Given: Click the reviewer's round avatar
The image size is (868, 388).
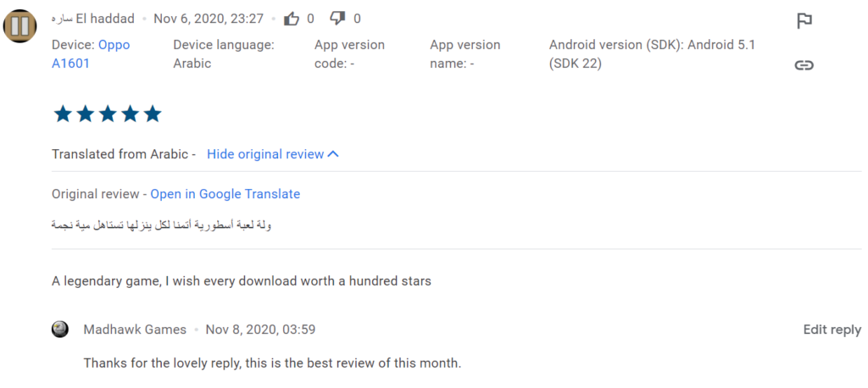Looking at the screenshot, I should (x=19, y=25).
